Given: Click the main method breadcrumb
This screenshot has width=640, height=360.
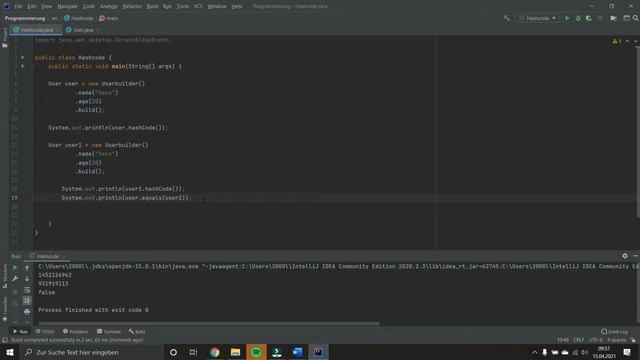Looking at the screenshot, I should coord(109,18).
